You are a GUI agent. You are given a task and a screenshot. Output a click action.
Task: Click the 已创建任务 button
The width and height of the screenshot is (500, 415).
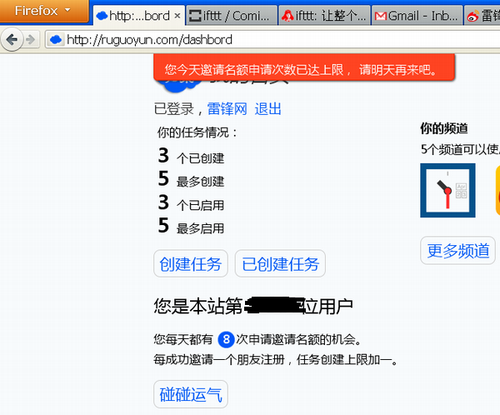pyautogui.click(x=280, y=264)
